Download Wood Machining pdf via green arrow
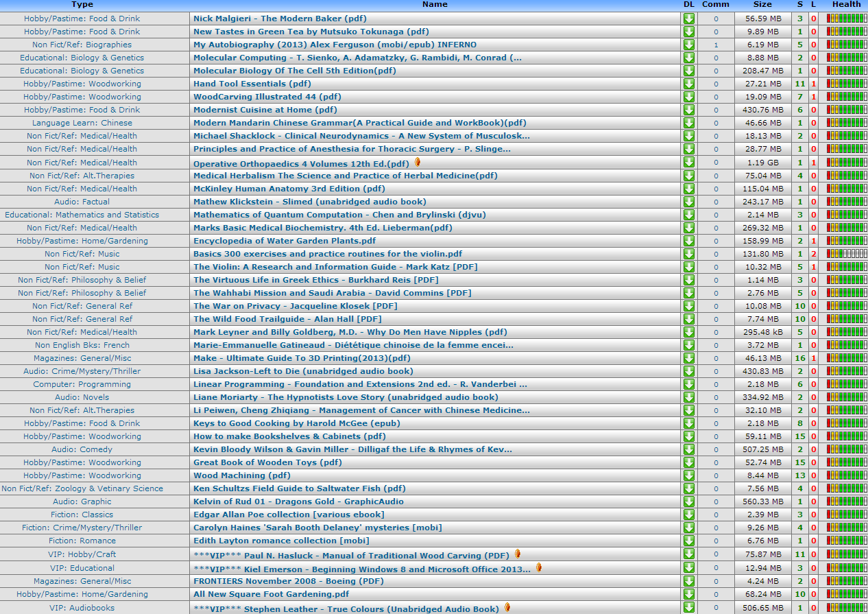Screen dimensions: 868x614 point(688,475)
